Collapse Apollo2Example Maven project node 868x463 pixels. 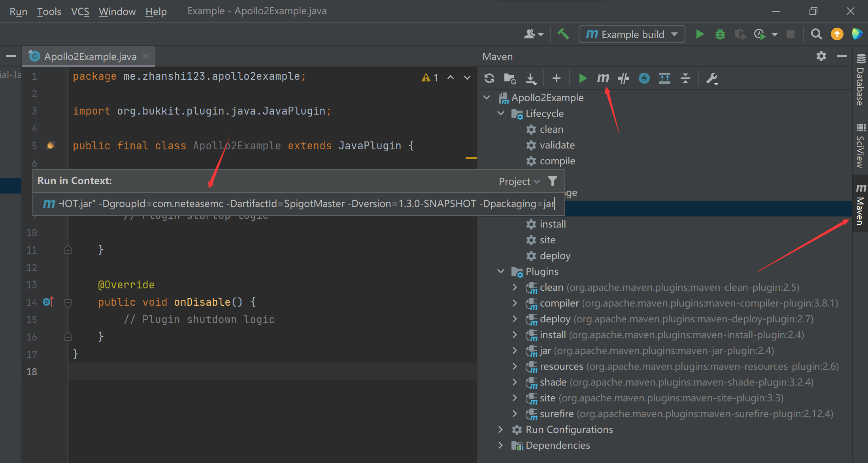pyautogui.click(x=487, y=97)
